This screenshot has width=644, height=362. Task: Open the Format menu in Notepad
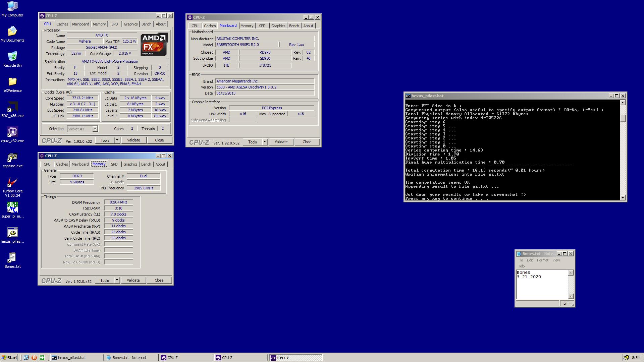pos(542,260)
